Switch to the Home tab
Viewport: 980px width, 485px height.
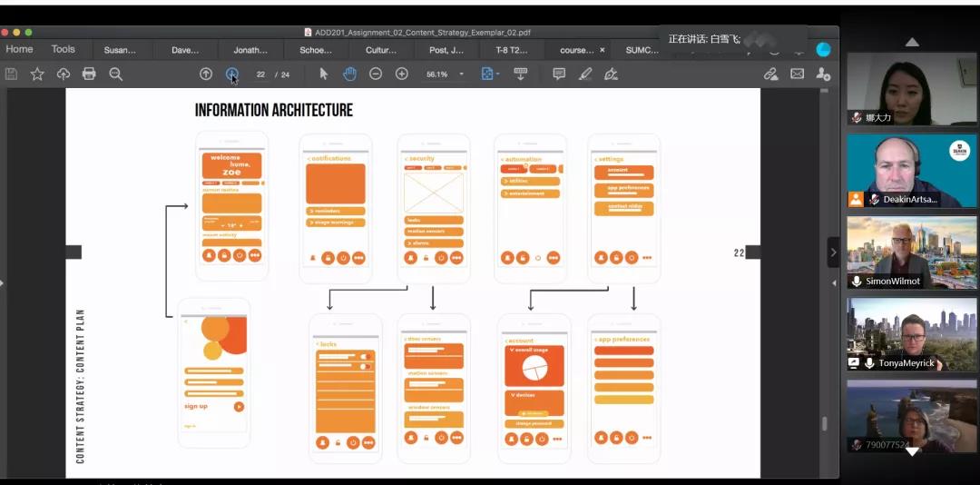(19, 49)
